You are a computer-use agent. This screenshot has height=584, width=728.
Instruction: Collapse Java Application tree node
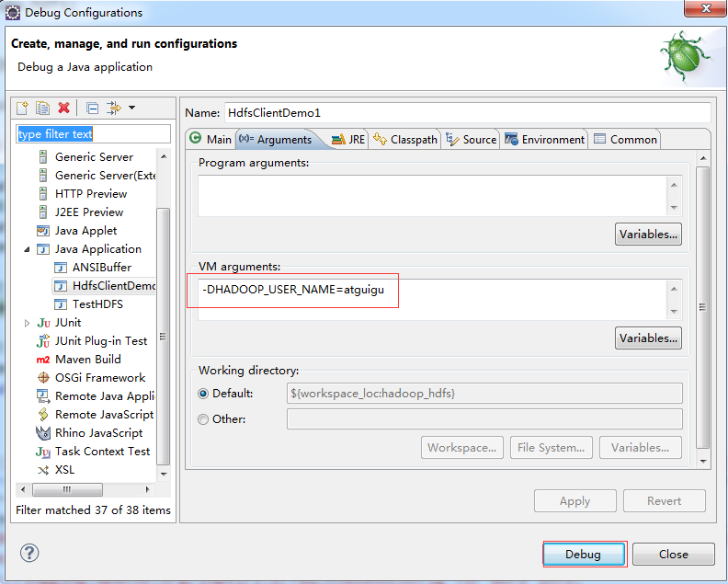click(x=27, y=249)
